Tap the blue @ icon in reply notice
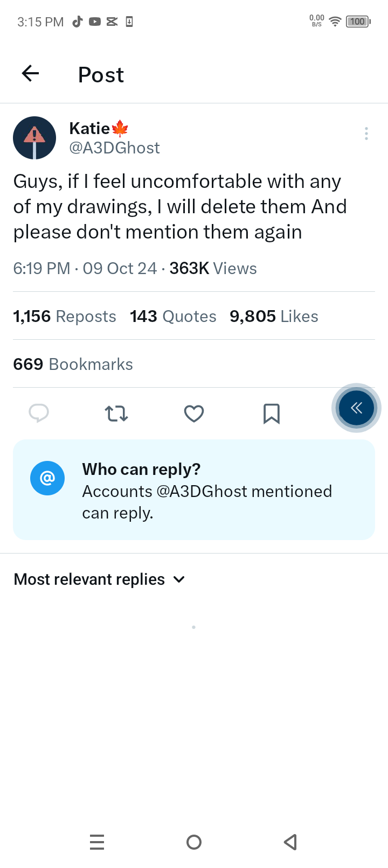388x868 pixels. point(47,478)
